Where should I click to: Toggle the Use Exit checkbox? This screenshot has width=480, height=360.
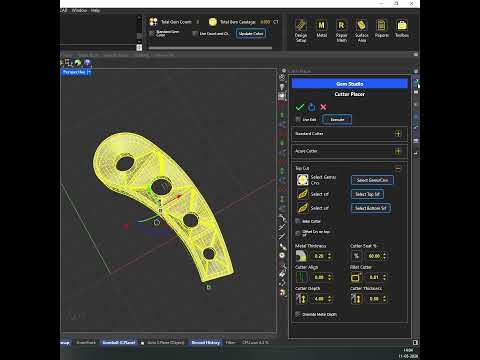click(x=298, y=119)
